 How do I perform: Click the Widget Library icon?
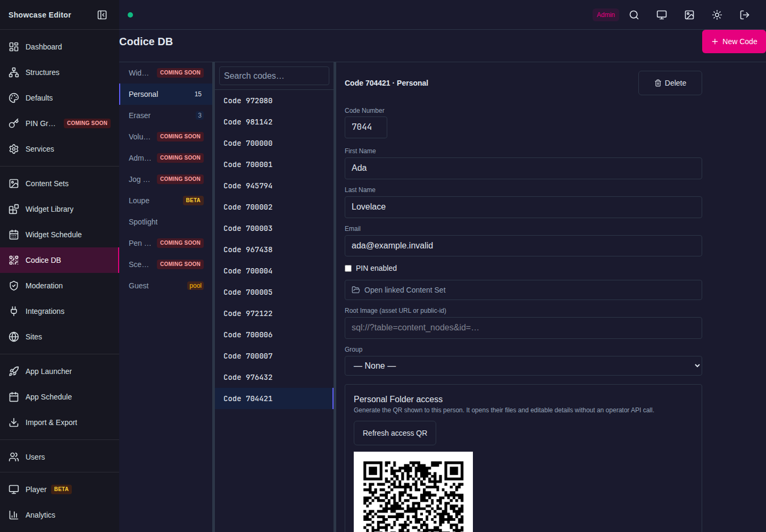14,209
